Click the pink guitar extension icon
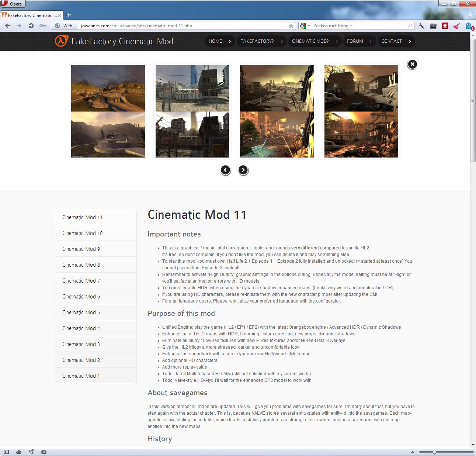 [457, 26]
